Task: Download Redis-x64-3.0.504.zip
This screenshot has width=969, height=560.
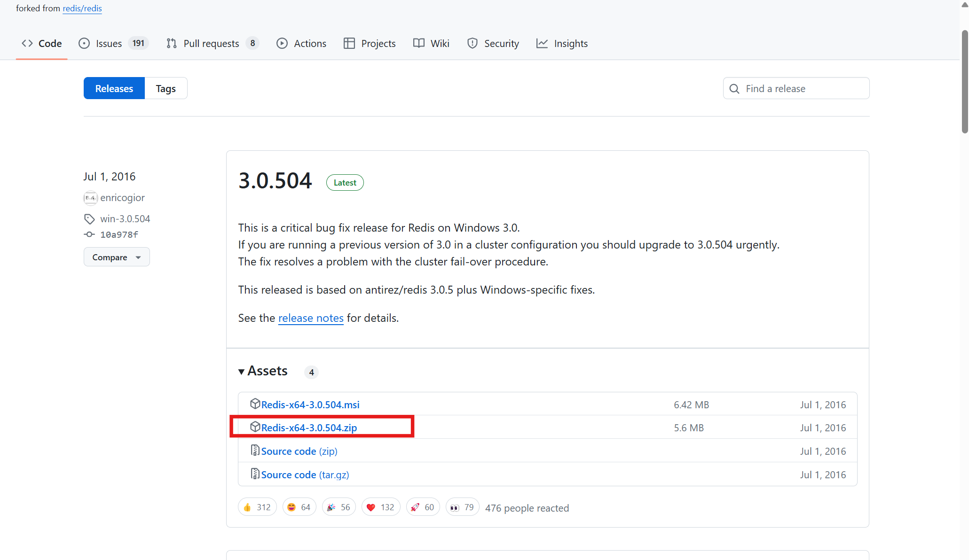Action: [x=309, y=428]
